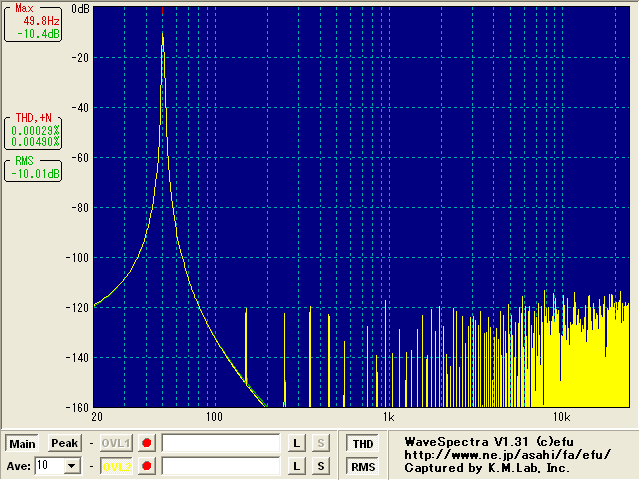Screen dimensions: 640x480
Task: Click the 10k label on frequency axis
Action: pyautogui.click(x=562, y=417)
